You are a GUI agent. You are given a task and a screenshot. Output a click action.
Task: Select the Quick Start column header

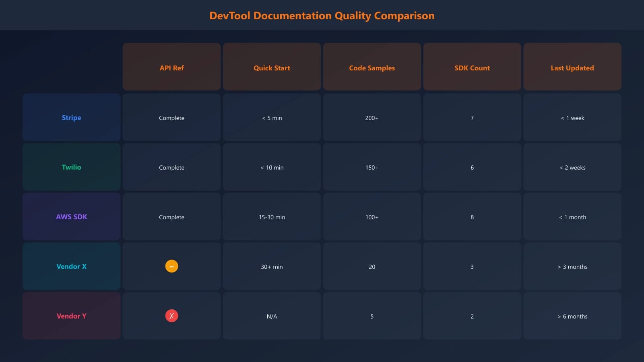pos(272,68)
